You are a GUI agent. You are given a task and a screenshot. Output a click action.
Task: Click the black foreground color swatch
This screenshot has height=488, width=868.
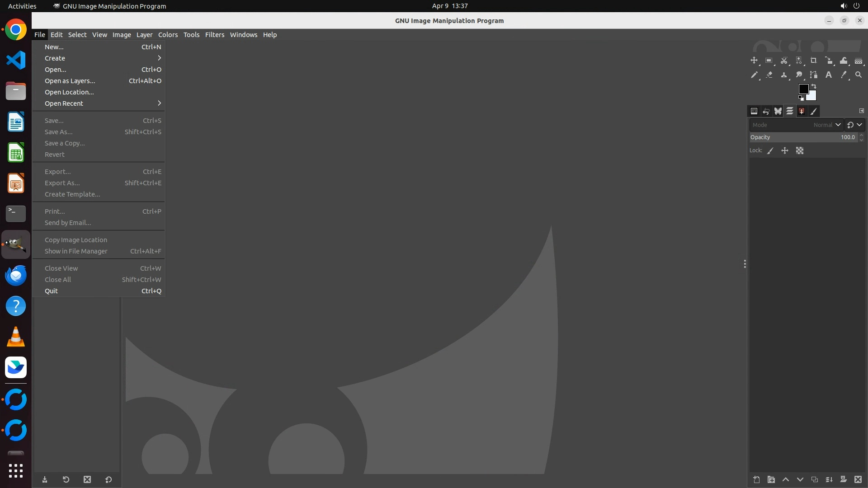(x=803, y=89)
